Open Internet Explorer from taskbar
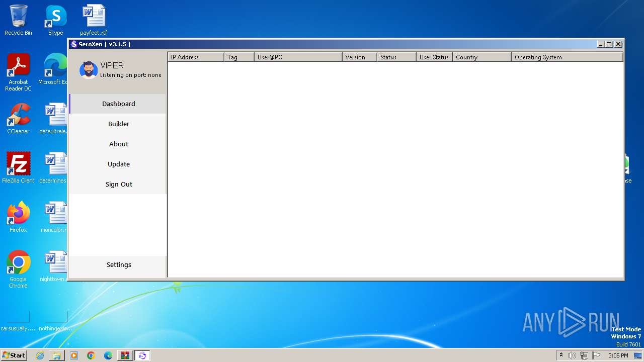The image size is (644, 362). pyautogui.click(x=40, y=355)
